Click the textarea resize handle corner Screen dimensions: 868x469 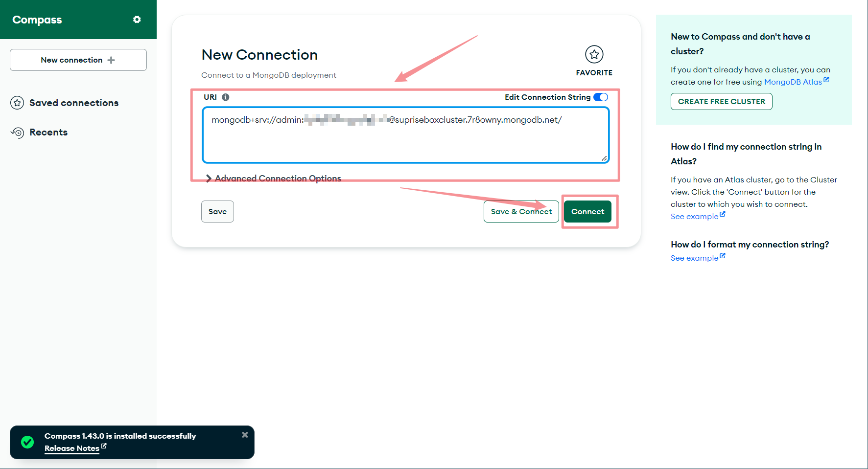pos(605,158)
